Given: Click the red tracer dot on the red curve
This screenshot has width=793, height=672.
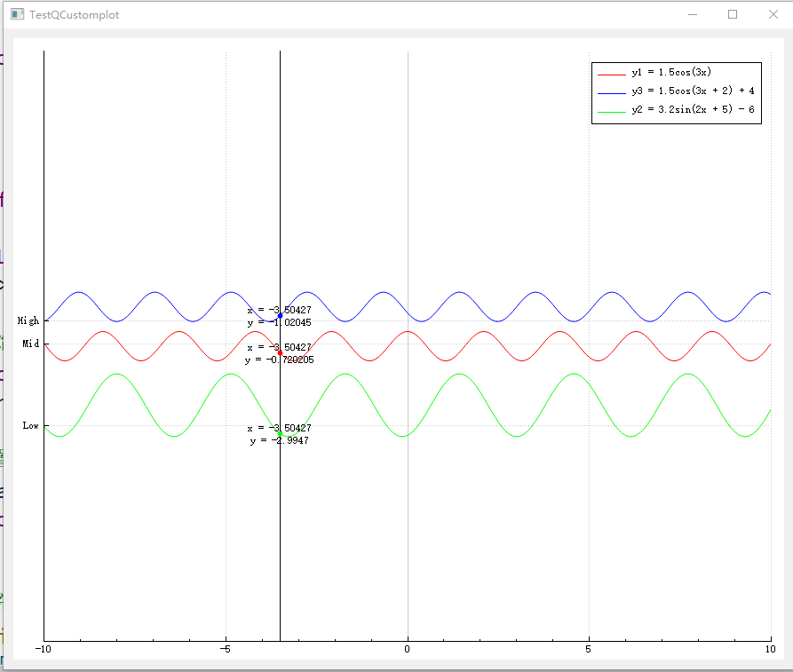Looking at the screenshot, I should (280, 352).
